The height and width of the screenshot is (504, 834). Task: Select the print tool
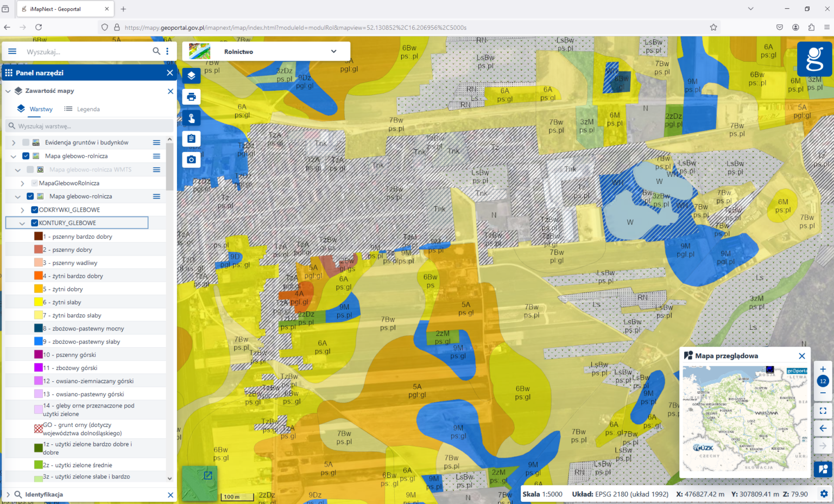point(191,97)
